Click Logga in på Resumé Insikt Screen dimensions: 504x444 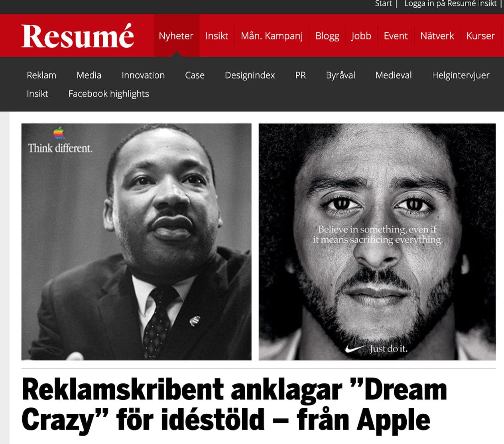(x=450, y=4)
